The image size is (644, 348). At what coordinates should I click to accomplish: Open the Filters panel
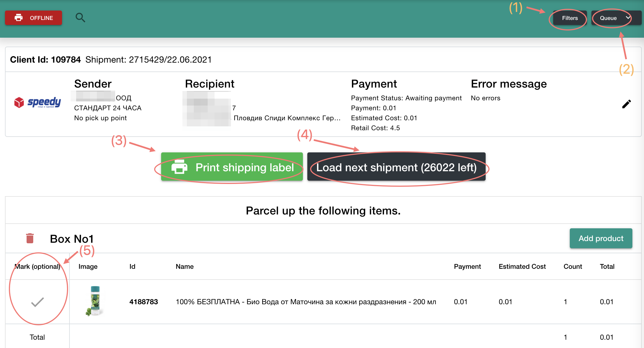pos(570,18)
